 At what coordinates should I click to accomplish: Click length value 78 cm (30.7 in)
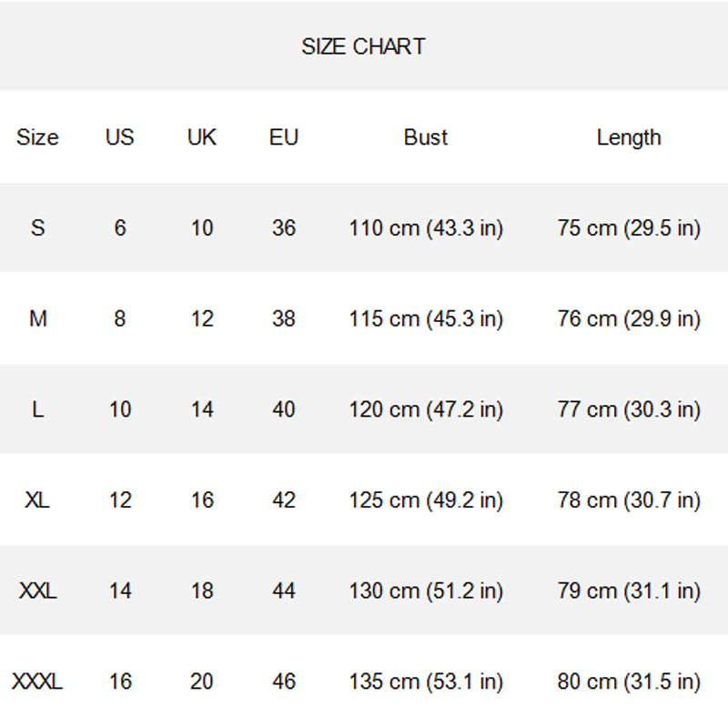(629, 500)
